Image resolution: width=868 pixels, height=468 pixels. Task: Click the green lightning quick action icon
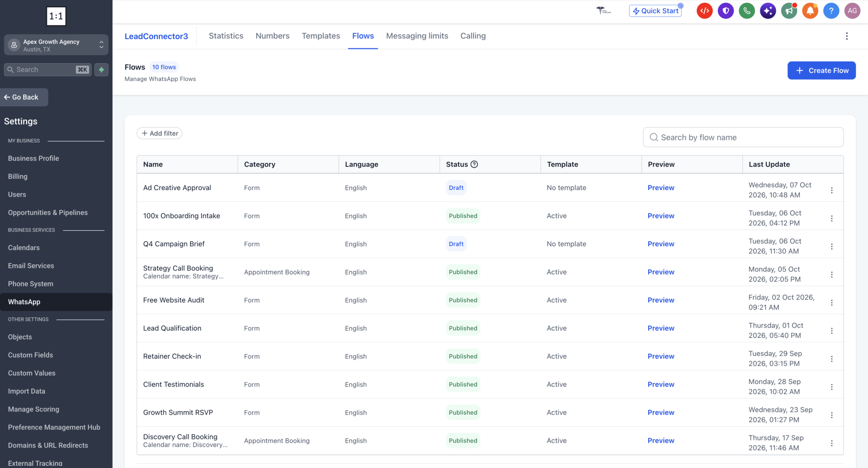pos(102,70)
